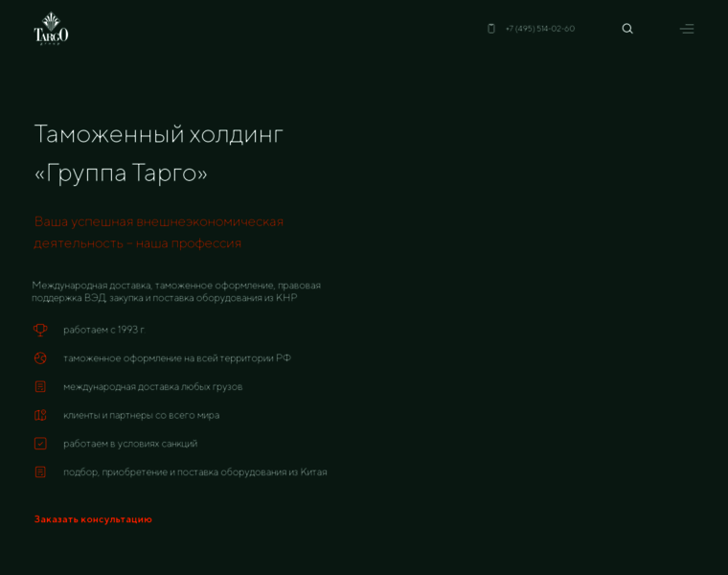Click the trophy icon beside 'работаем с 1993 г.'
728x575 pixels.
pyautogui.click(x=40, y=330)
